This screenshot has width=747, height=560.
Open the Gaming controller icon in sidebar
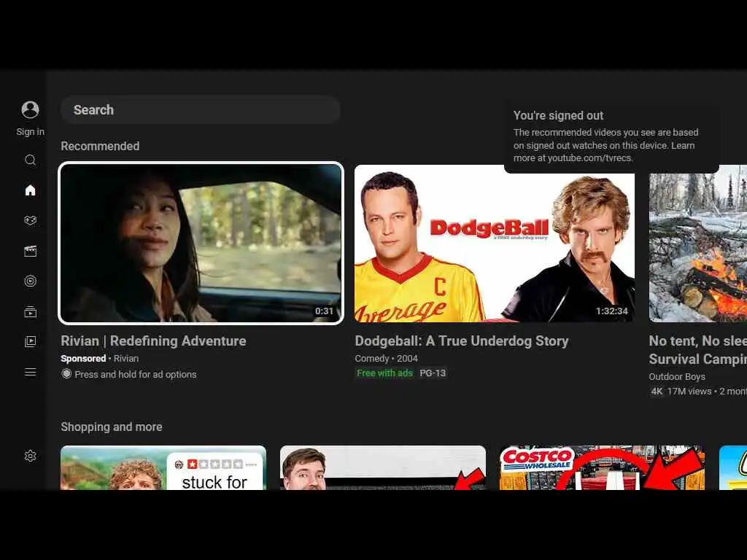(30, 220)
